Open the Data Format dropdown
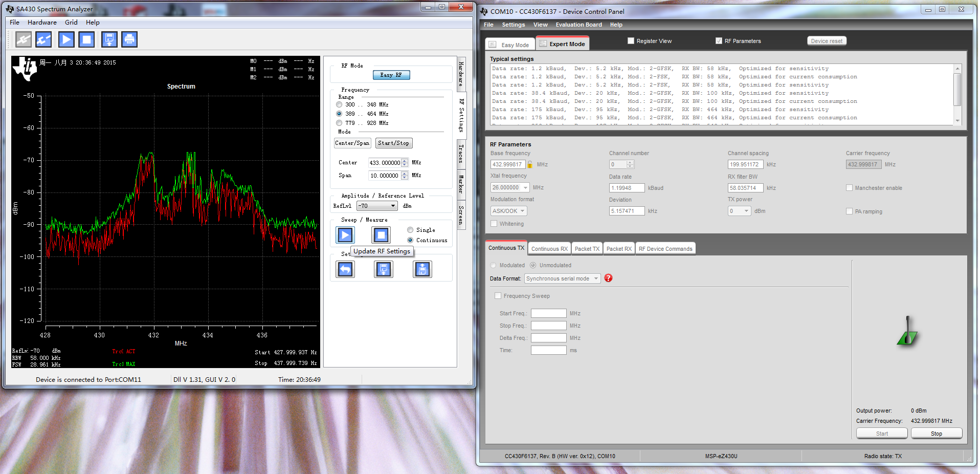This screenshot has width=980, height=474. point(562,278)
